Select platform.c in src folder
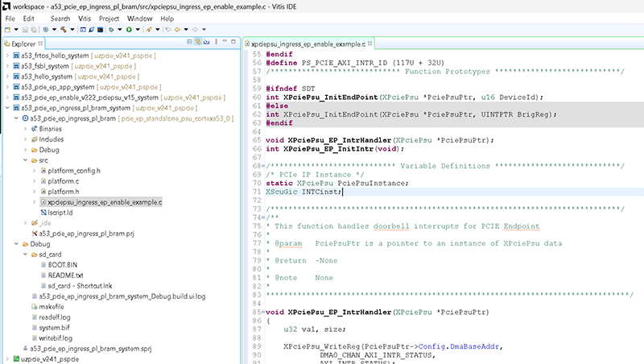 [64, 181]
